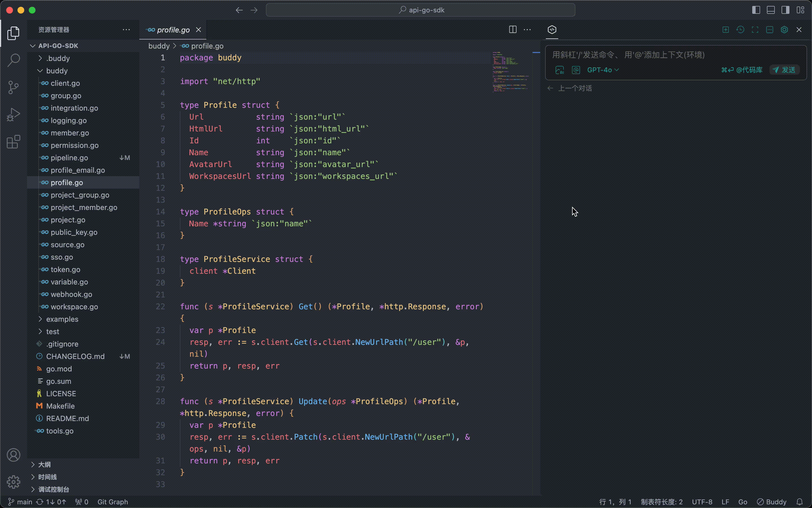Open the Search view in activity bar
Screen dimensions: 812x508
point(14,60)
